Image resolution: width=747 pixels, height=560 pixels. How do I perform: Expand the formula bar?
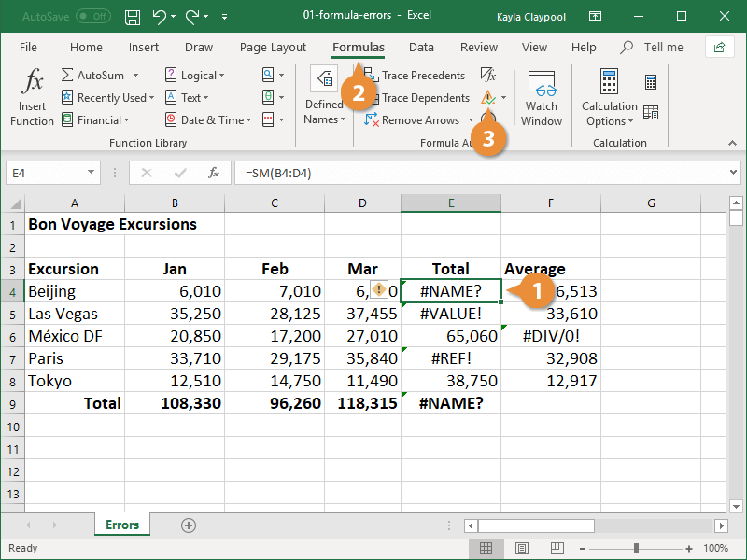coord(733,173)
